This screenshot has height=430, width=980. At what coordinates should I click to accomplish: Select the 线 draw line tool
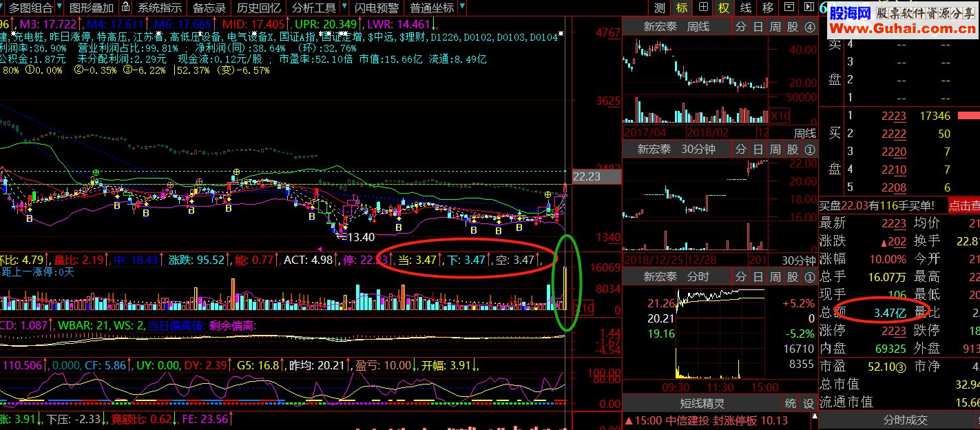pos(746,8)
